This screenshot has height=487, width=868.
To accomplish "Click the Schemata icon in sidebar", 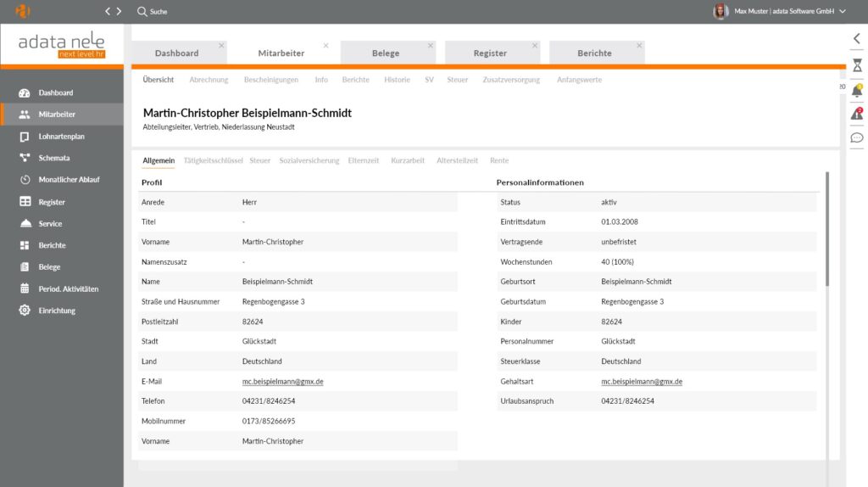I will click(25, 158).
